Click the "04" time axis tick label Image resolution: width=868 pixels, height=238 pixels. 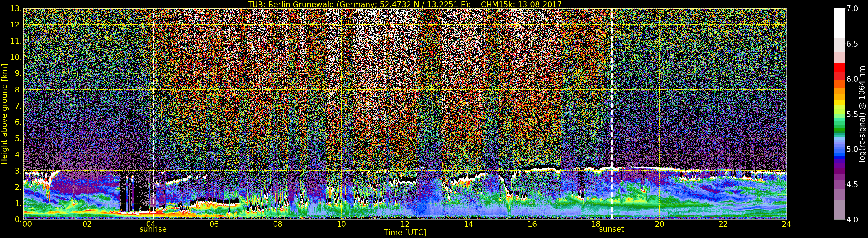click(151, 224)
